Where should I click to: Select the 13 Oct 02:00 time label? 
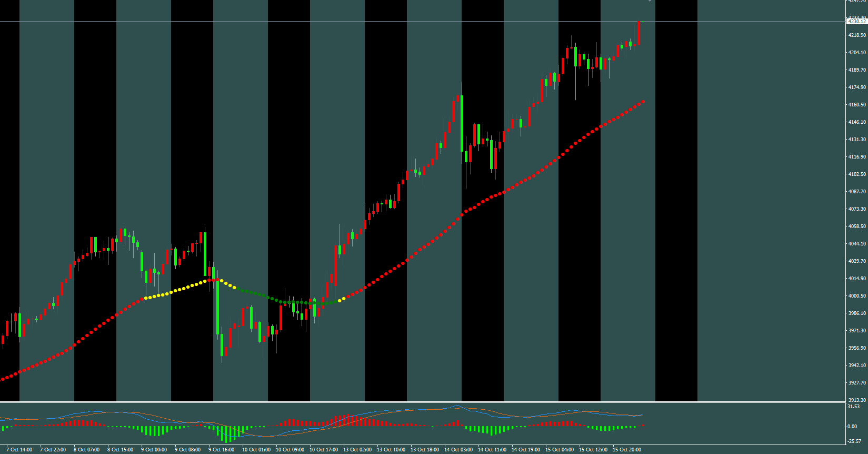357,450
